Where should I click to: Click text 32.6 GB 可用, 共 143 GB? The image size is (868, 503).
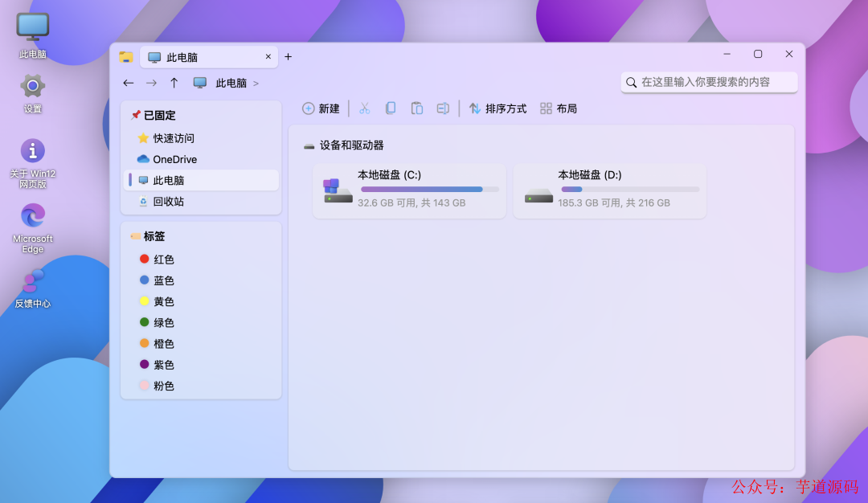point(411,203)
